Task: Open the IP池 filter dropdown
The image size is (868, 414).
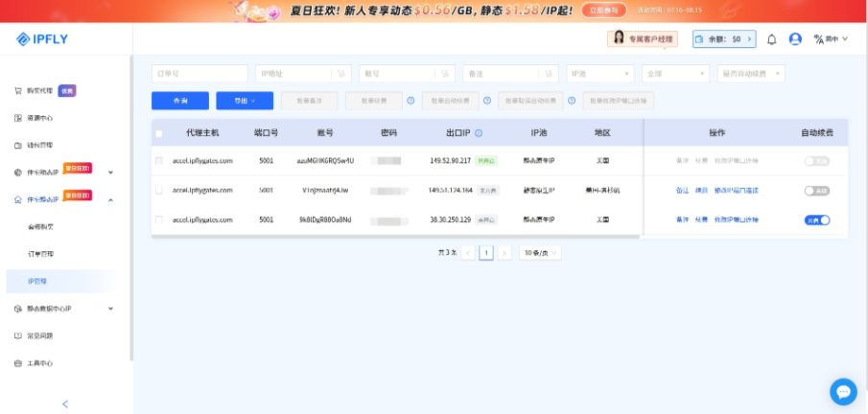Action: 600,74
